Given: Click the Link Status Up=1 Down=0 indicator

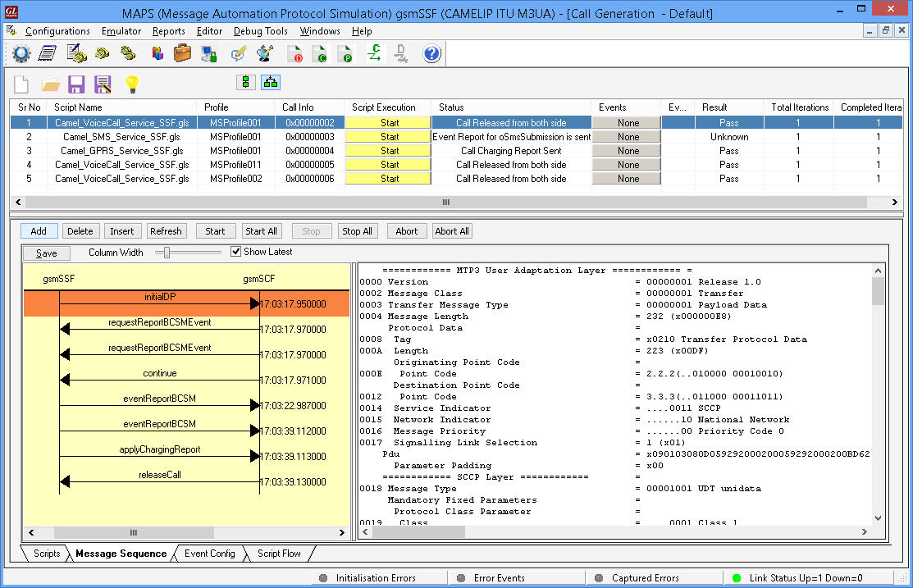Looking at the screenshot, I should (x=806, y=578).
